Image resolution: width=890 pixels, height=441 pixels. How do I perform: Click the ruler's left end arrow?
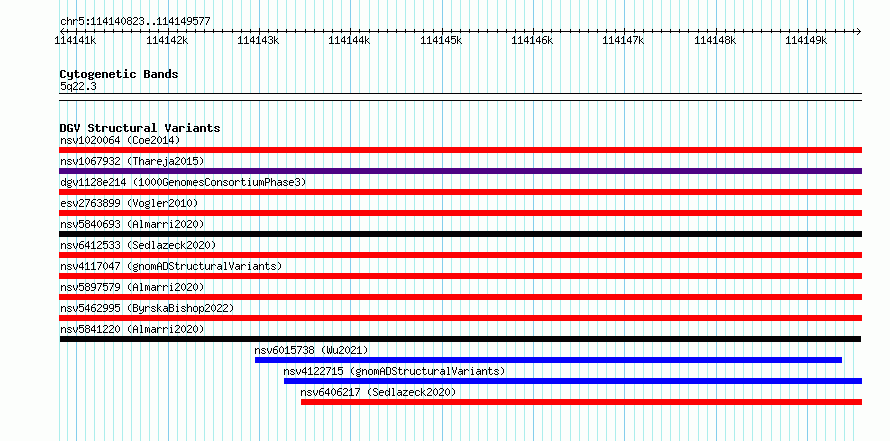click(62, 31)
